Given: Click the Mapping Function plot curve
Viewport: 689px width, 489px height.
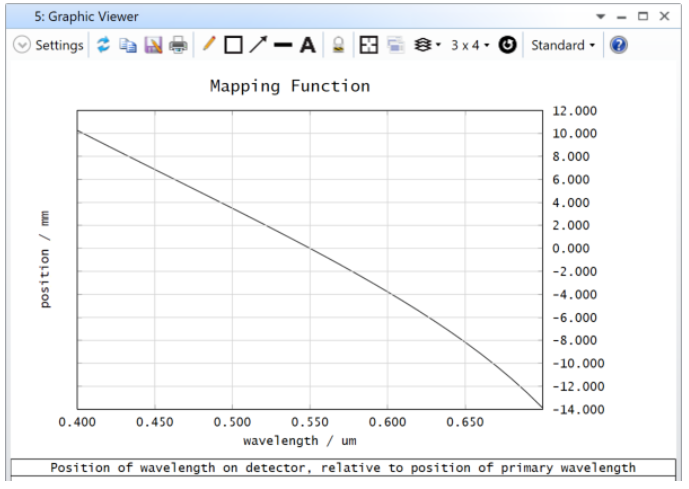Looking at the screenshot, I should (310, 248).
